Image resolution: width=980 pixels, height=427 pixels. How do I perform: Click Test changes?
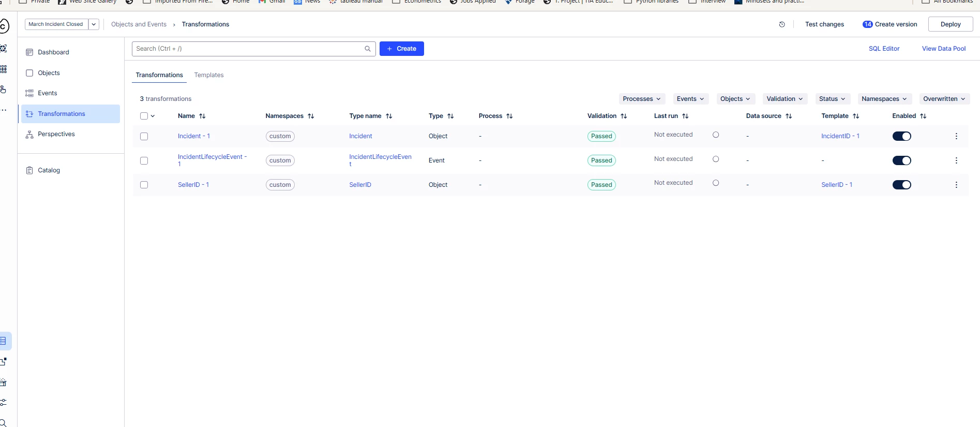pos(824,24)
